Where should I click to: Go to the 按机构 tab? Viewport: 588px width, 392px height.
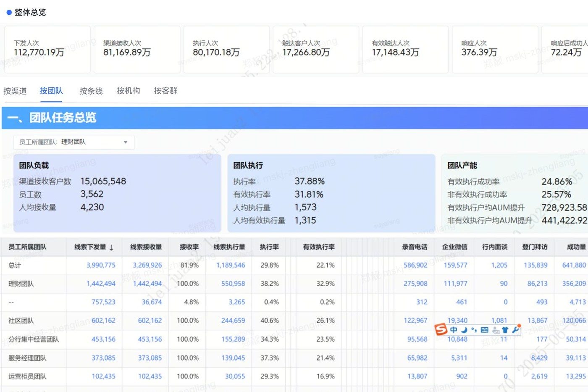coord(129,91)
